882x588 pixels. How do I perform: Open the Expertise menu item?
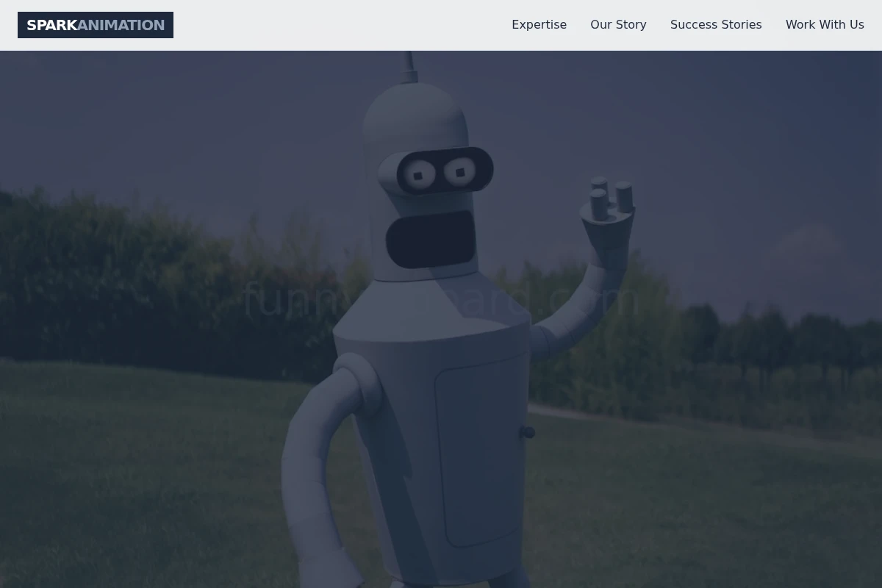pyautogui.click(x=539, y=24)
